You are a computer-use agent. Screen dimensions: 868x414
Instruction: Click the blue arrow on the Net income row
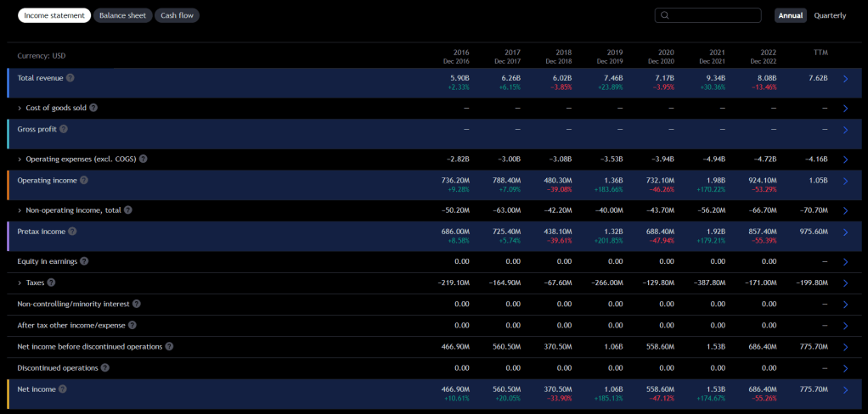click(845, 390)
